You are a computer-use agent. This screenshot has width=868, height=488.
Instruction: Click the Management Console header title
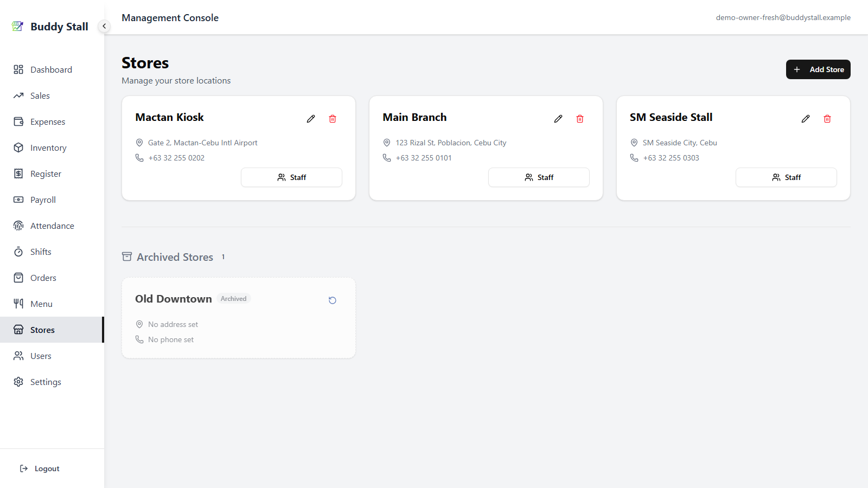170,17
